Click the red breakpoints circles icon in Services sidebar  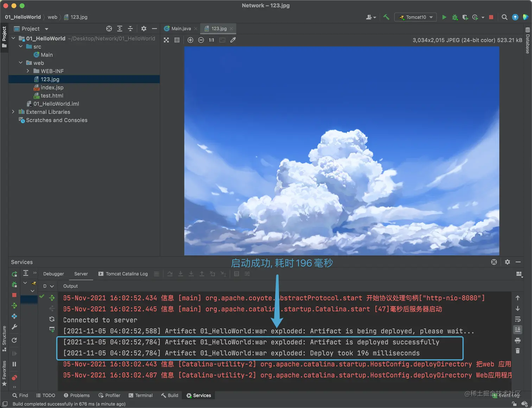(x=14, y=378)
